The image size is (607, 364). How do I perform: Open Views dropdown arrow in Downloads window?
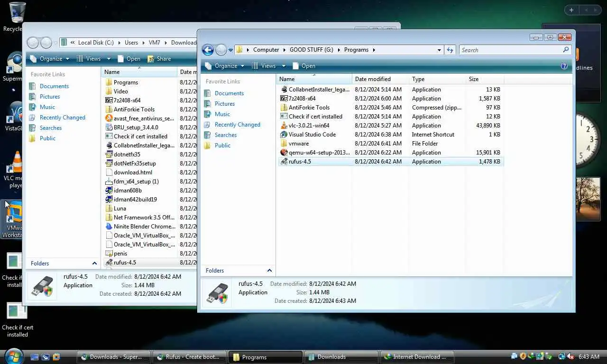click(x=109, y=59)
